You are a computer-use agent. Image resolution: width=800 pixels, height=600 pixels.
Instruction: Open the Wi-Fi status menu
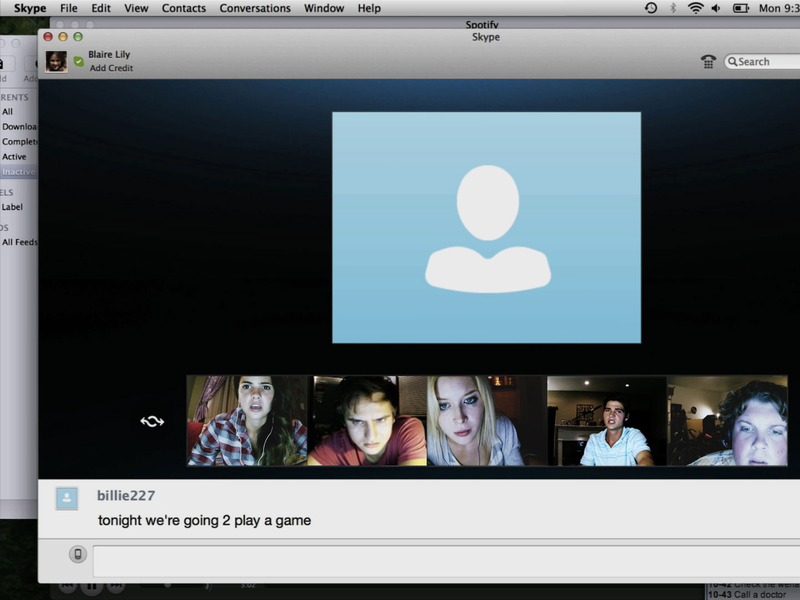695,8
